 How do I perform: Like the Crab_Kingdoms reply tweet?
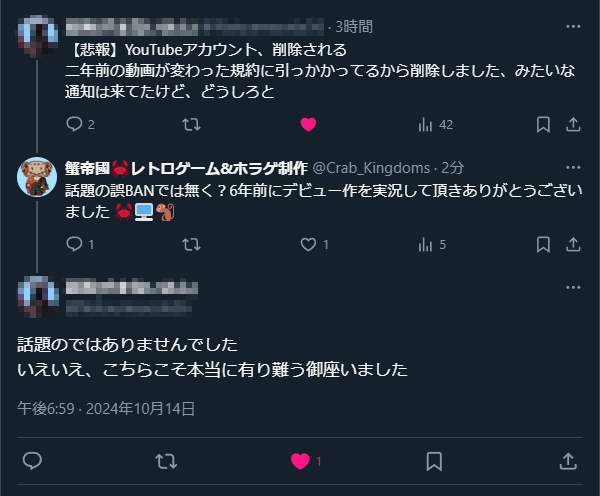point(308,244)
